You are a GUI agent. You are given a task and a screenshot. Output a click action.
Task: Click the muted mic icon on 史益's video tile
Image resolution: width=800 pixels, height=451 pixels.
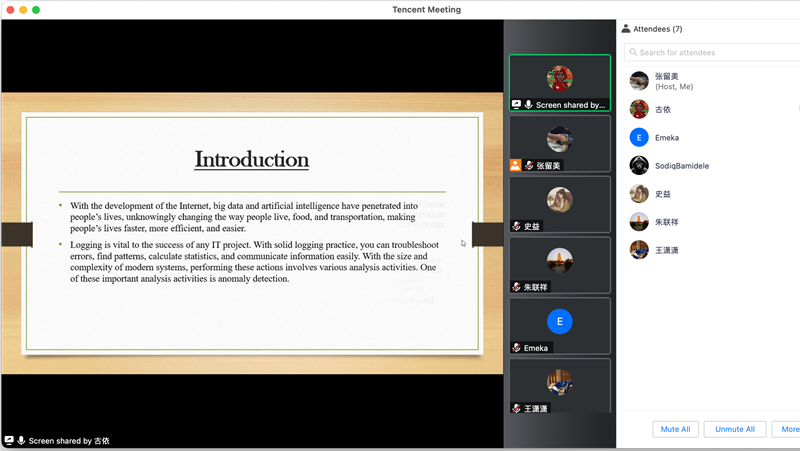(516, 226)
